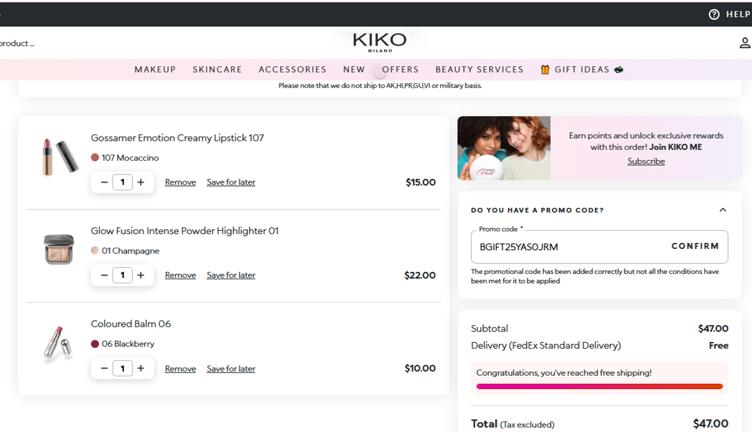Viewport: 752px width, 432px height.
Task: Open the Accessories menu
Action: click(x=293, y=70)
